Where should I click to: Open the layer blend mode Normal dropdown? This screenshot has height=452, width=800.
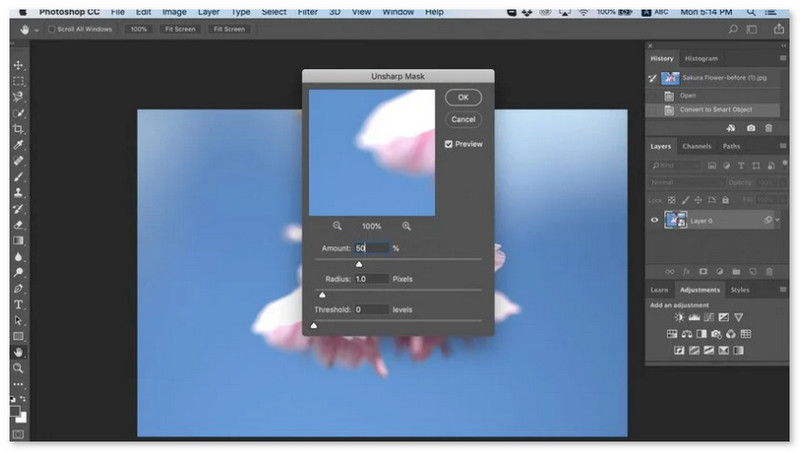click(687, 182)
